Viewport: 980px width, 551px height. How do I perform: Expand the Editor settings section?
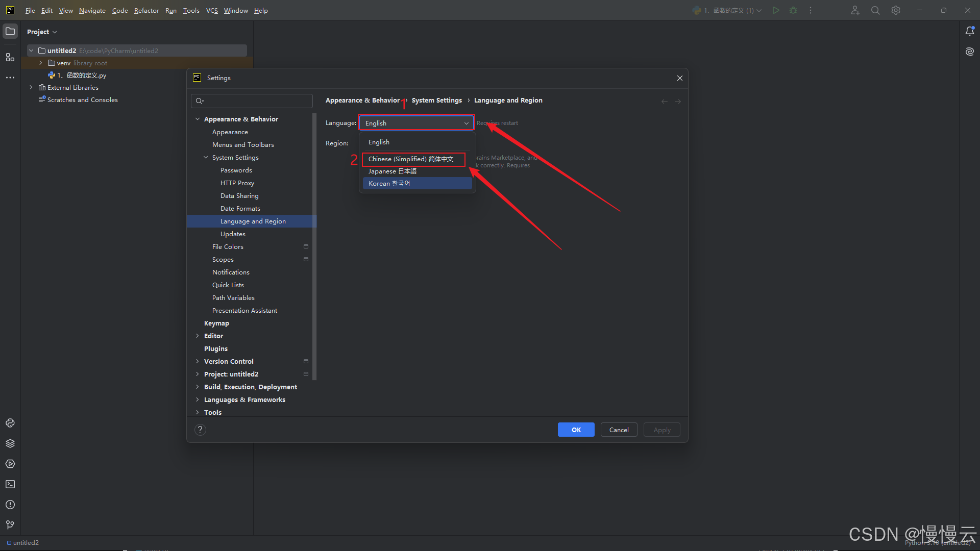[x=198, y=336]
